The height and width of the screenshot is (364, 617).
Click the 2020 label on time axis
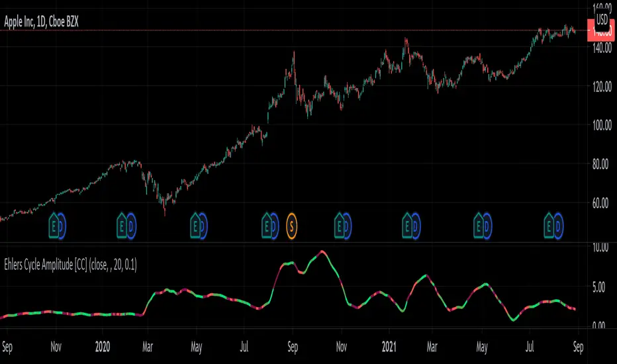coord(103,347)
